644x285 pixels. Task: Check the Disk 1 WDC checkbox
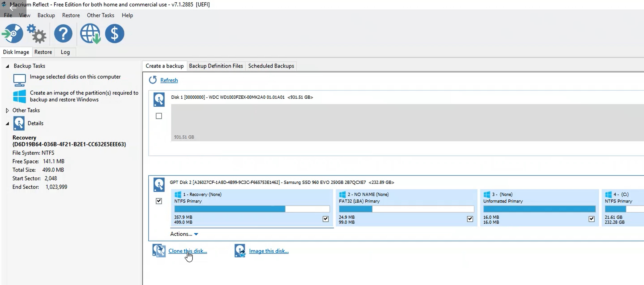click(x=159, y=116)
